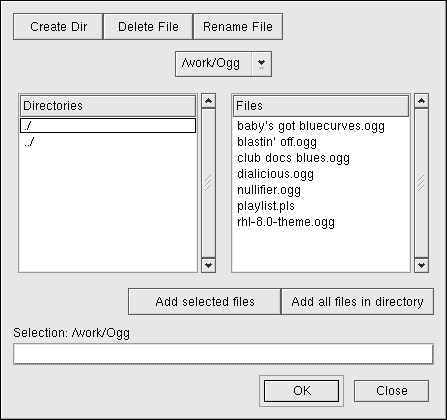Select the ../ parent directory entry
447x420 pixels.
click(x=108, y=142)
